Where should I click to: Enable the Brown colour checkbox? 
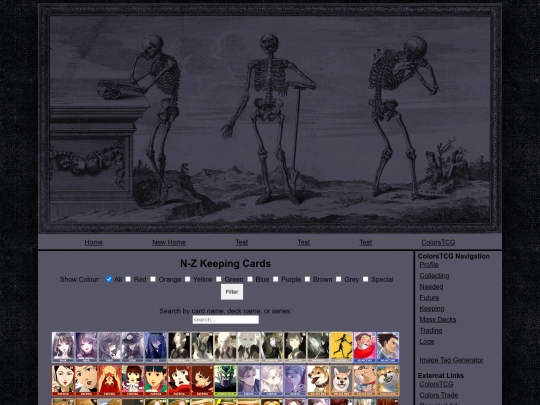pos(307,279)
